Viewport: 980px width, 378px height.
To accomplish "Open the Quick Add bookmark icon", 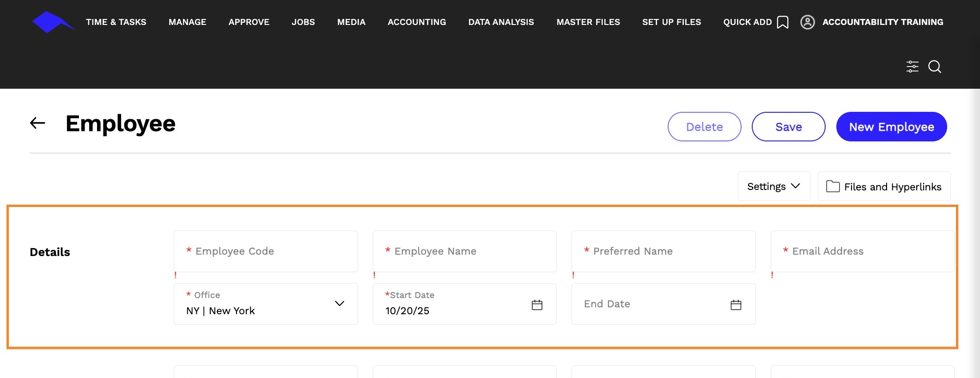I will click(783, 22).
